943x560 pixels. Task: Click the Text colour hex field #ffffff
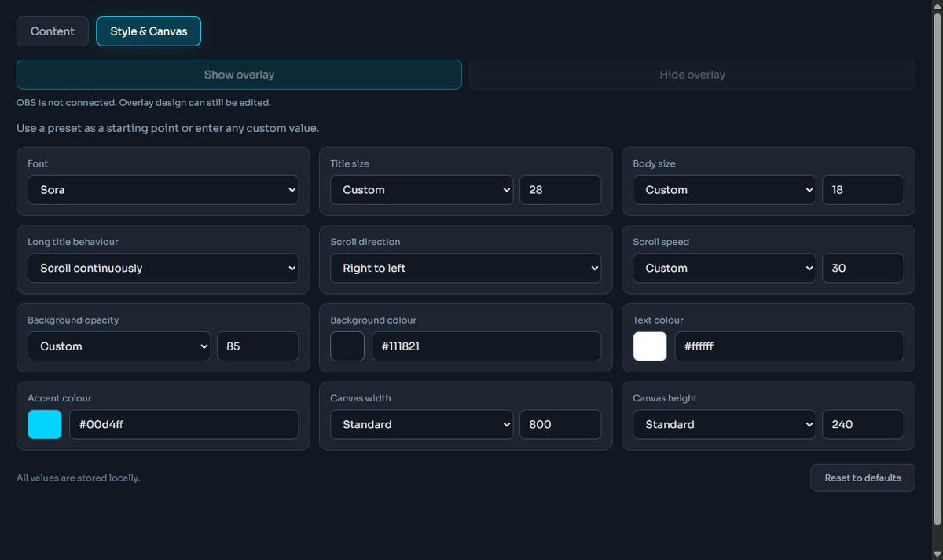click(789, 346)
